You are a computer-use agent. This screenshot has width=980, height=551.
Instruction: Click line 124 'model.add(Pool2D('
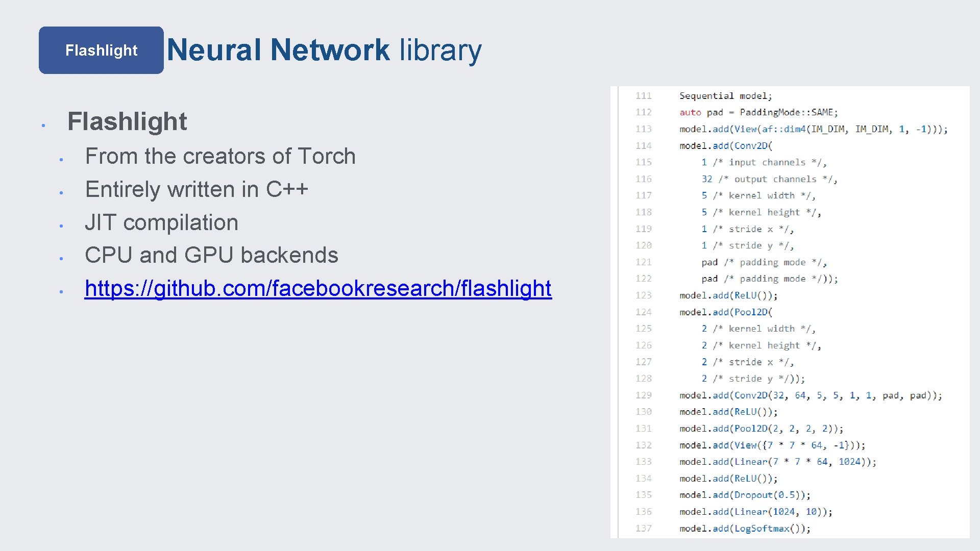click(726, 312)
